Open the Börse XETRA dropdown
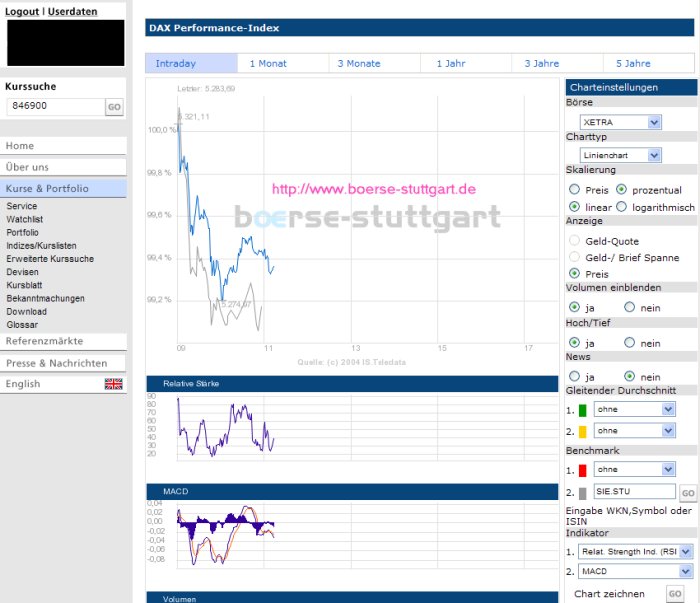The width and height of the screenshot is (700, 603). (621, 122)
